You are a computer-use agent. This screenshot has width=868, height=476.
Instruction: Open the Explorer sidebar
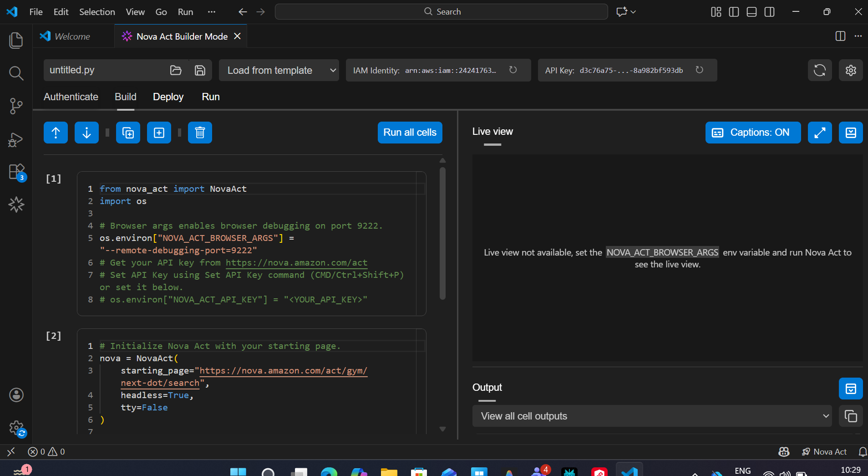(x=16, y=40)
